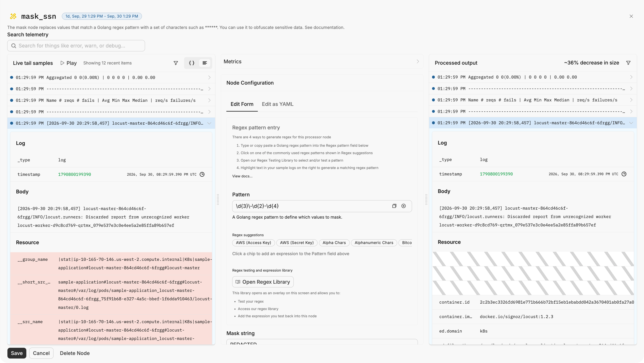Click the Live tail samples filter icon

[176, 63]
